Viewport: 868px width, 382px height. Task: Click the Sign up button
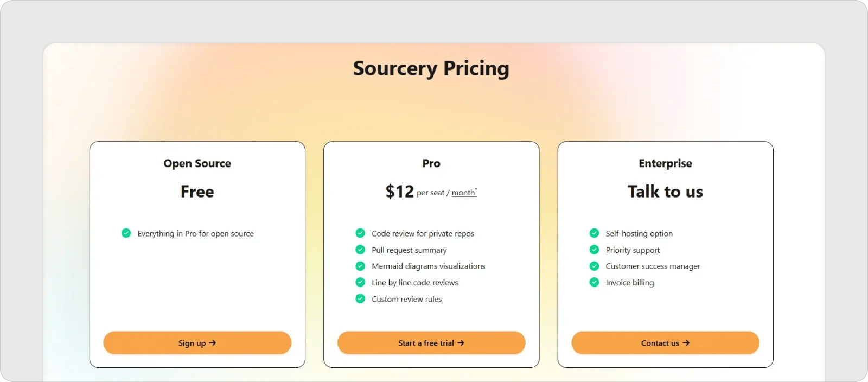click(197, 342)
